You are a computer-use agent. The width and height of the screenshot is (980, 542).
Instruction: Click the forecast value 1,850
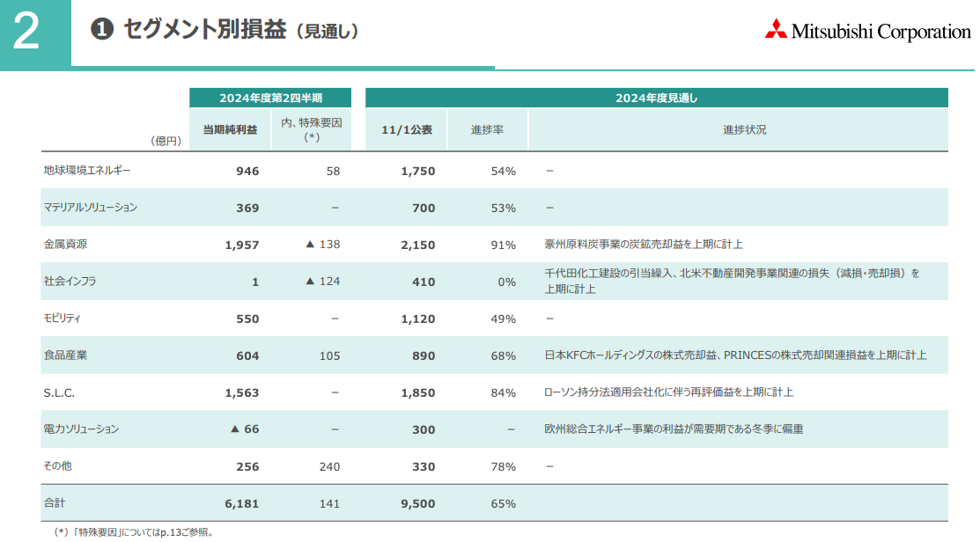[x=418, y=392]
